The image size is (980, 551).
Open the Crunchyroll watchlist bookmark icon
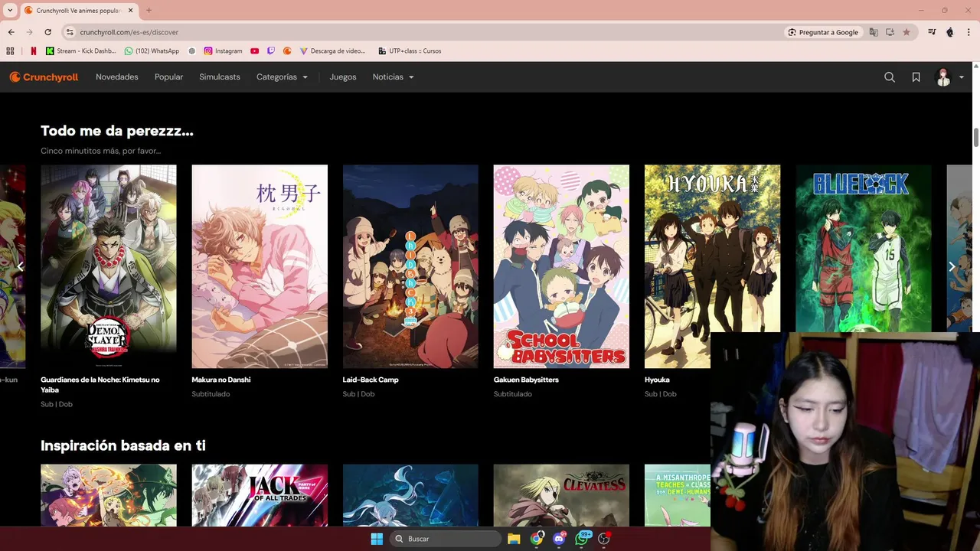(916, 77)
